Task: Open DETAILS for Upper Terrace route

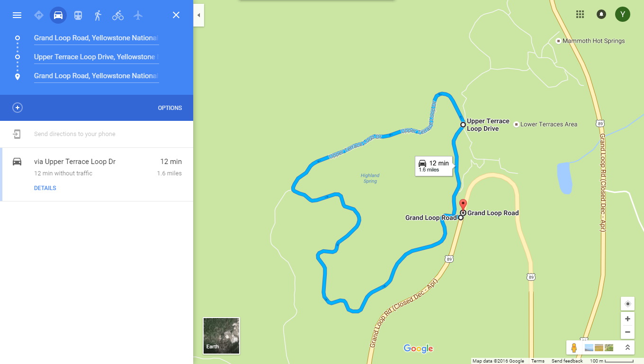Action: tap(45, 188)
